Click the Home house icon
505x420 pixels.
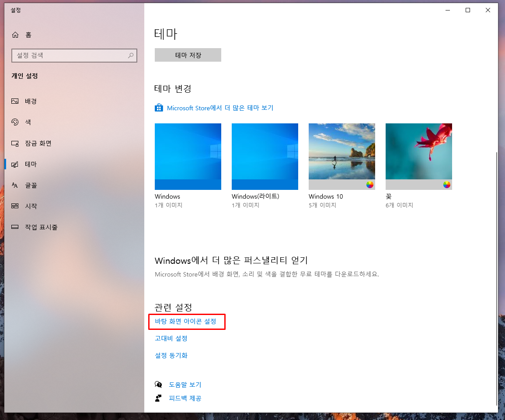[15, 35]
